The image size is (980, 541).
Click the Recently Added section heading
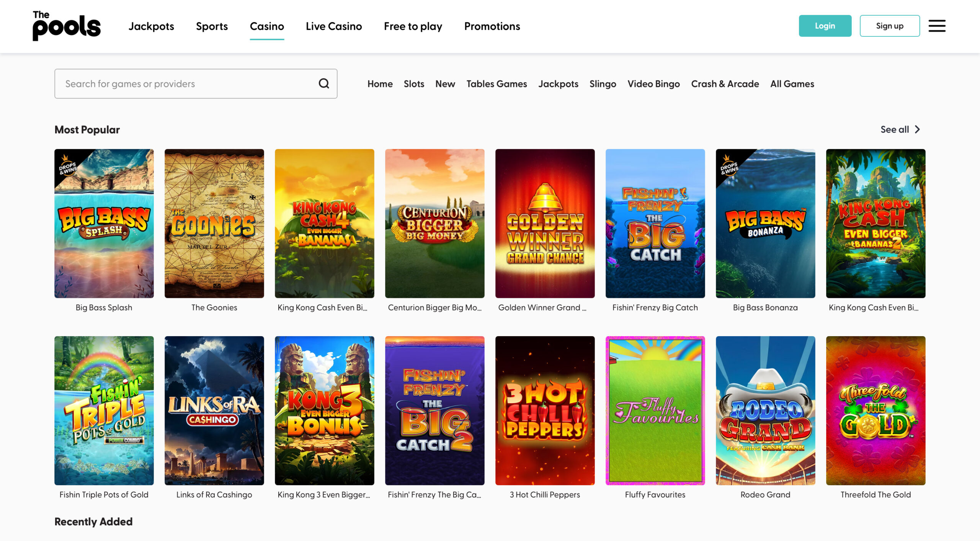coord(93,521)
